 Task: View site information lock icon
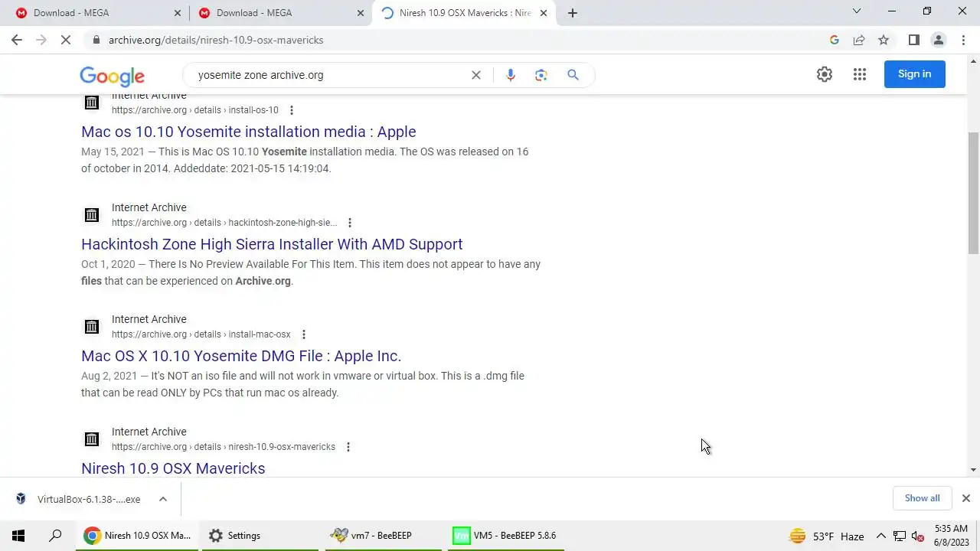coord(95,40)
